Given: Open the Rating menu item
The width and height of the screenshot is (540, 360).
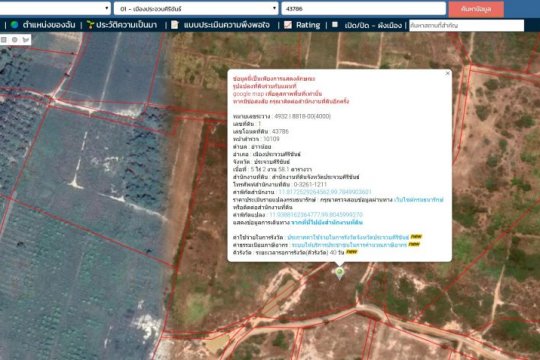Looking at the screenshot, I should pyautogui.click(x=308, y=25).
